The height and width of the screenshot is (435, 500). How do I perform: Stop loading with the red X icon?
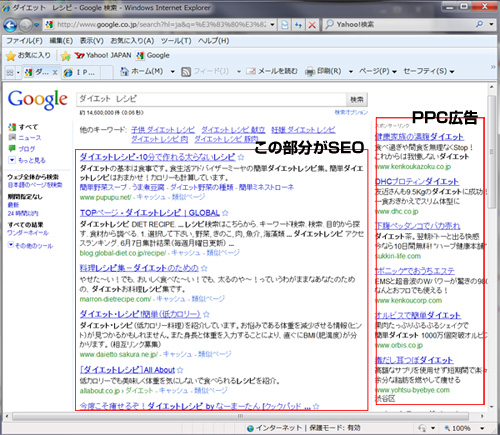[312, 25]
